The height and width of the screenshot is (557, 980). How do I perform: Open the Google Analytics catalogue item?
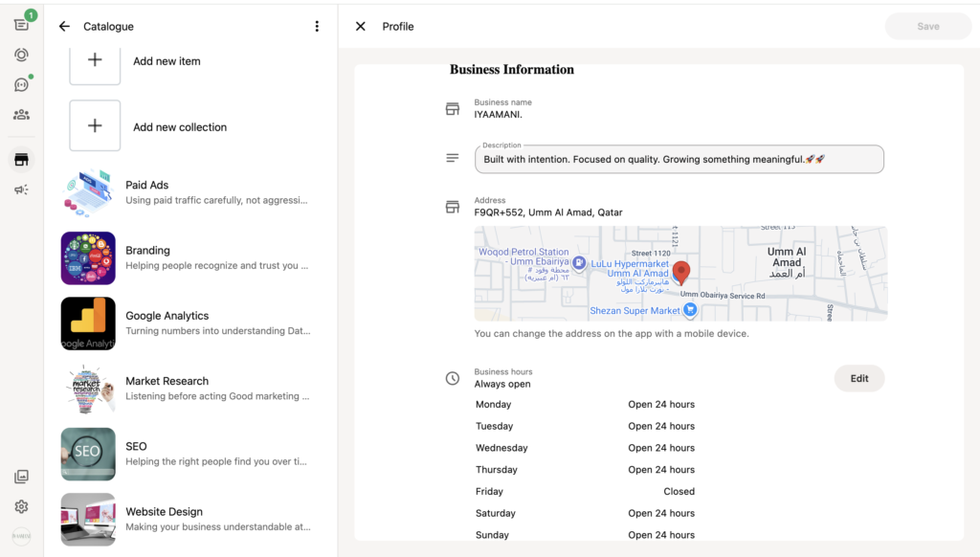pos(190,323)
